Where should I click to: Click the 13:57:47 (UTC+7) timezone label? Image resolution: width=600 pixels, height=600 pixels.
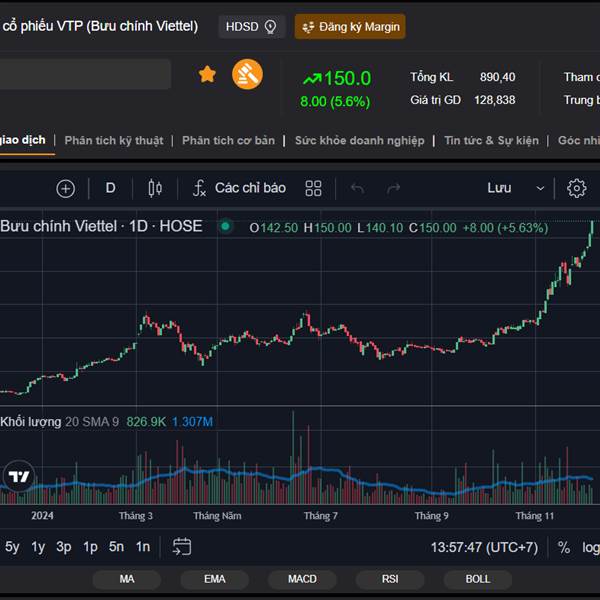coord(484,548)
